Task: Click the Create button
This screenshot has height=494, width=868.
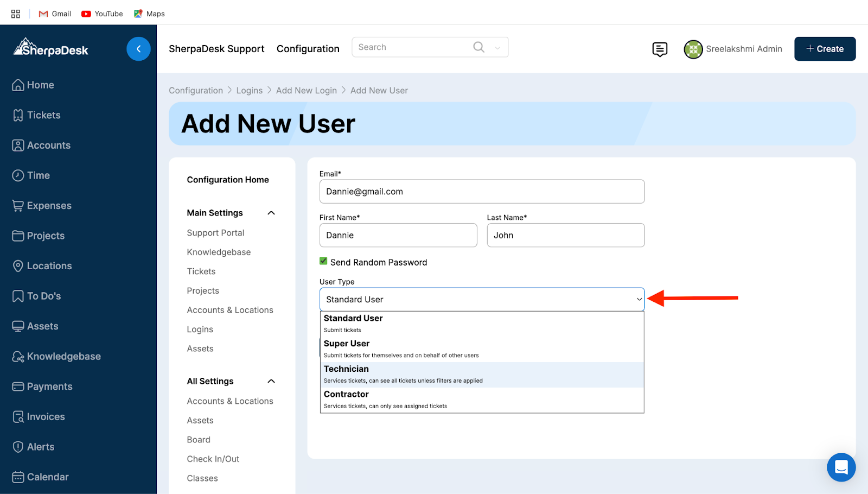Action: (x=825, y=49)
